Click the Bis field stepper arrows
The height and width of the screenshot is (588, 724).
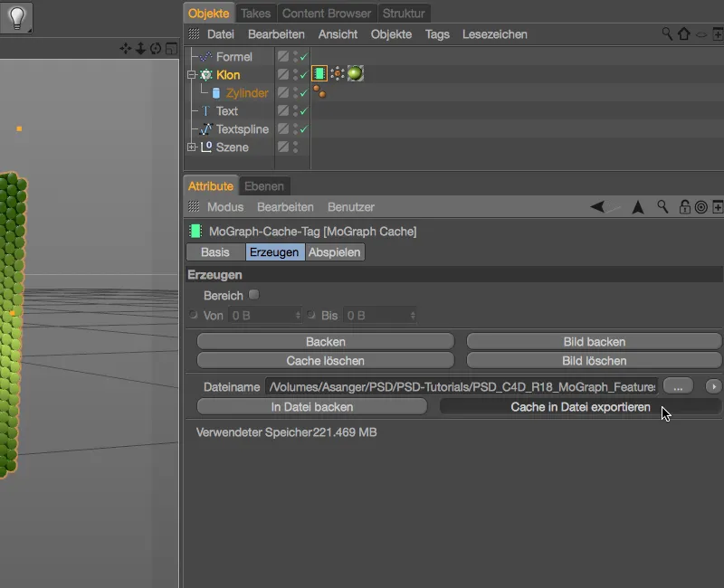[413, 316]
